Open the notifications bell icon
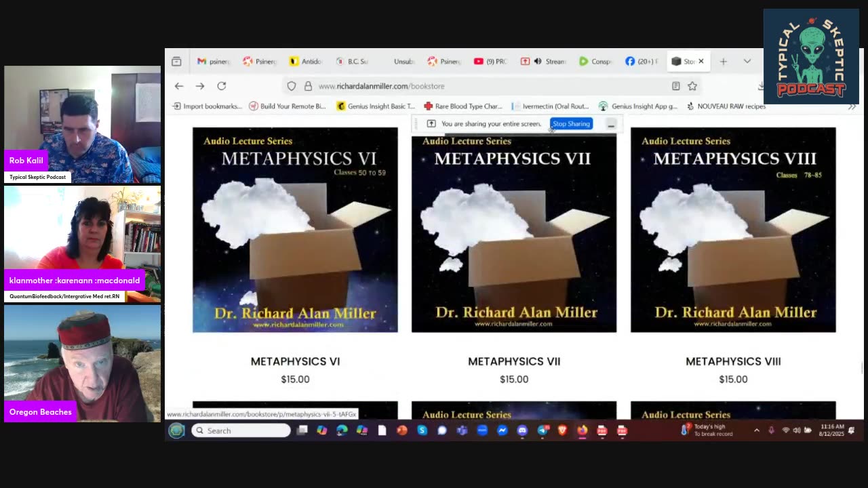Image resolution: width=868 pixels, height=488 pixels. [852, 430]
